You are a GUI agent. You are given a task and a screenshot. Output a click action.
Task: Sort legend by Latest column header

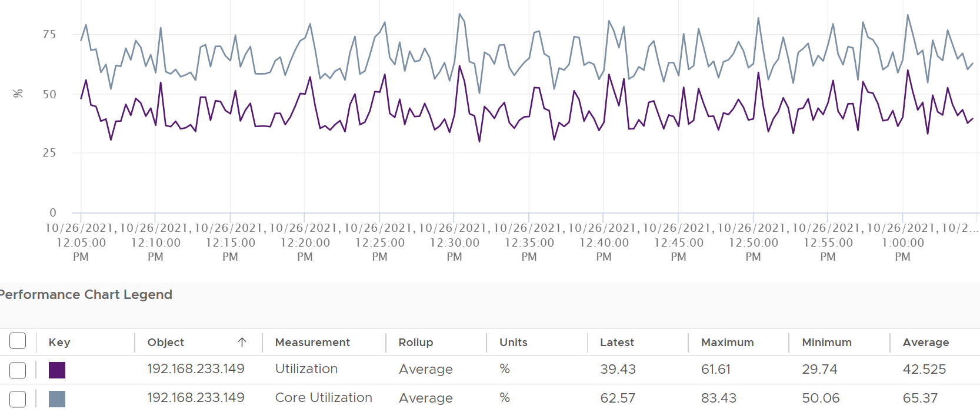[x=617, y=342]
